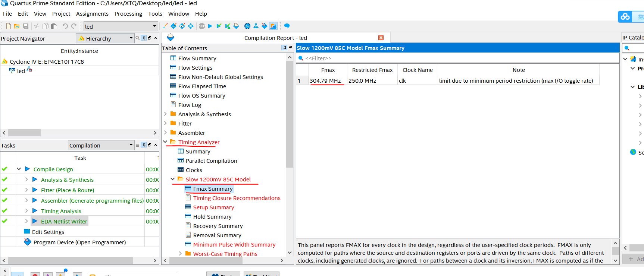Image resolution: width=644 pixels, height=276 pixels.
Task: Float the Tasks panel
Action: coord(150,145)
